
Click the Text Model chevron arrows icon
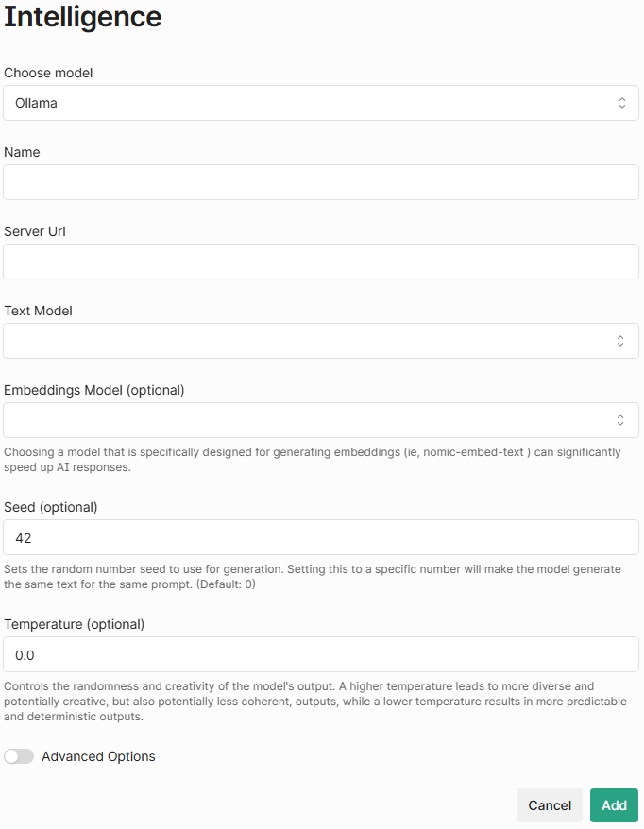coord(621,341)
